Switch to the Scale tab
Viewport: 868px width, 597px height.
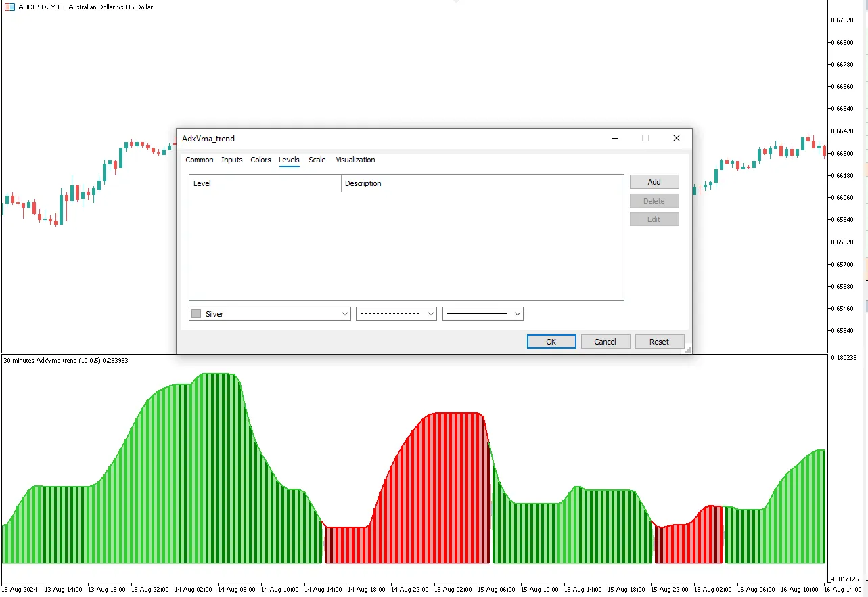tap(317, 160)
